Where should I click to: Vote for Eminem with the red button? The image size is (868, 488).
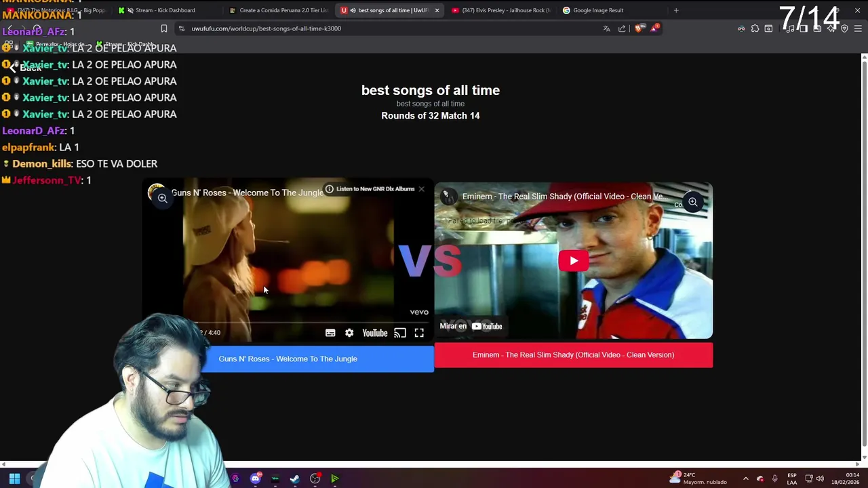point(573,355)
